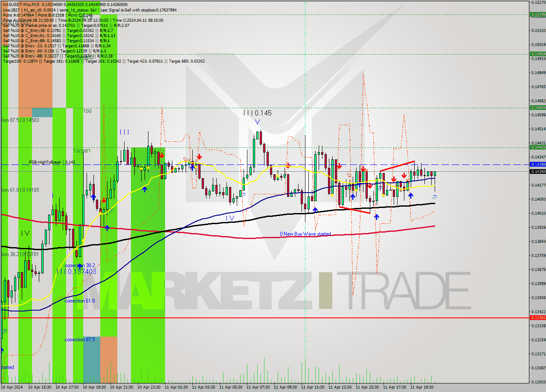Click the 0.14177 price axis value

coord(538,185)
